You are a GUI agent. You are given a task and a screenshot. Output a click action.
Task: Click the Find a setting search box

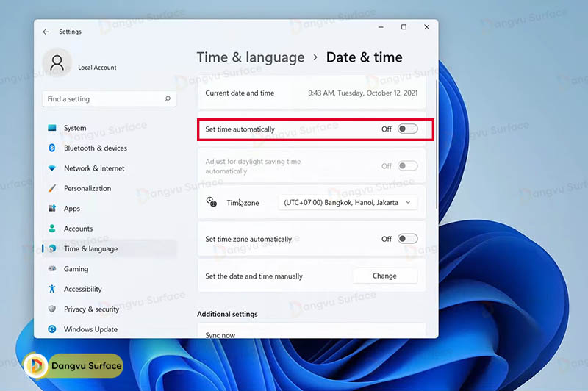click(109, 99)
